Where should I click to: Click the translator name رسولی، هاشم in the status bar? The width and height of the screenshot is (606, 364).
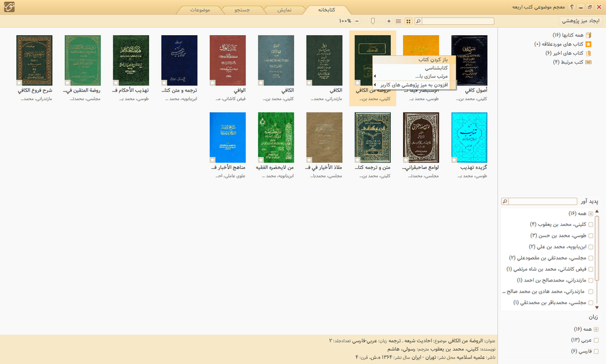point(402,349)
